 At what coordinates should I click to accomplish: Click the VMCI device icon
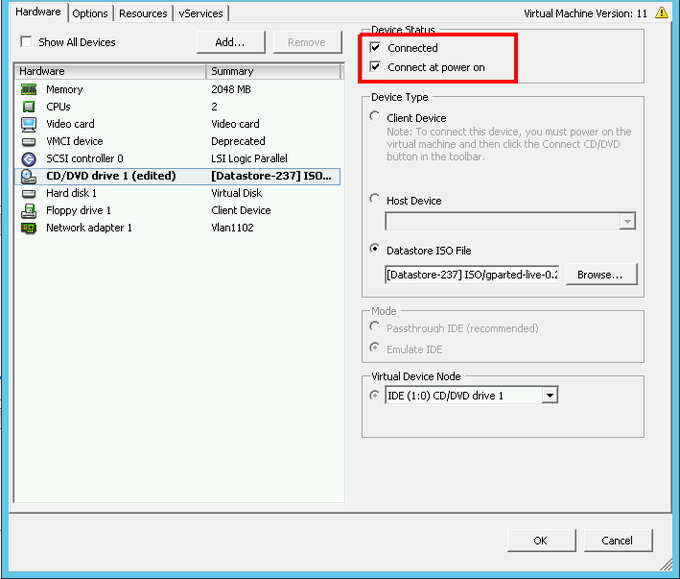coord(29,141)
